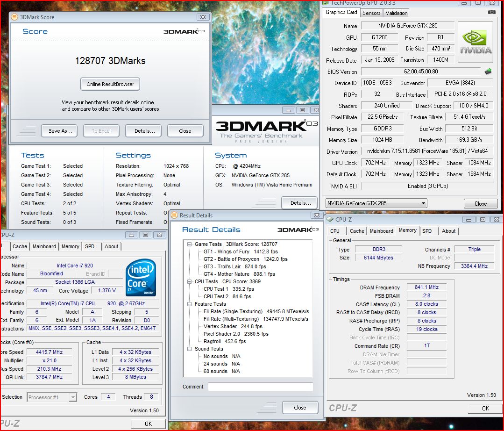Click the Close button in GPU-Z

(x=481, y=204)
